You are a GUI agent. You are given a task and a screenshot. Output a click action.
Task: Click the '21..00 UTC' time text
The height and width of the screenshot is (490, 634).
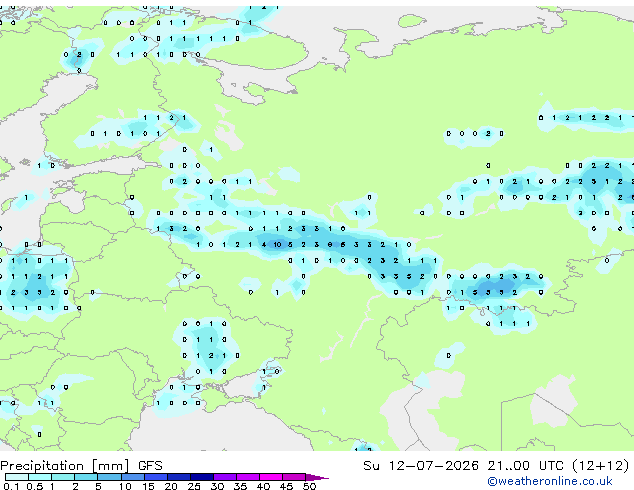point(525,466)
